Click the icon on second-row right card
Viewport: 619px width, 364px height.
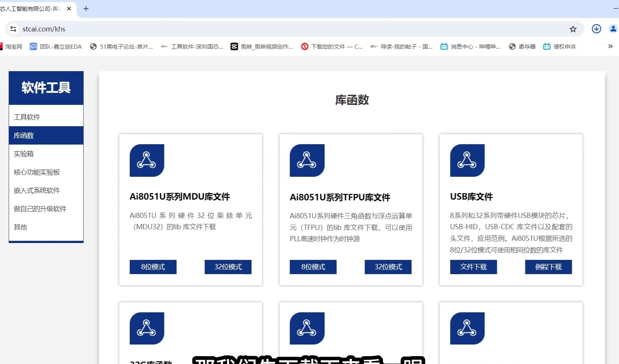467,328
